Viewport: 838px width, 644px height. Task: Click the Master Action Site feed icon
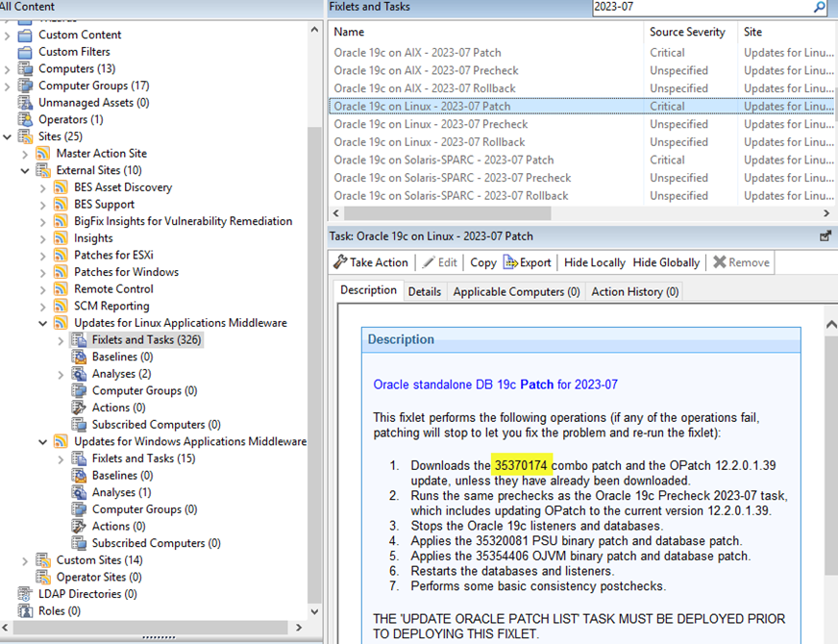pyautogui.click(x=42, y=154)
